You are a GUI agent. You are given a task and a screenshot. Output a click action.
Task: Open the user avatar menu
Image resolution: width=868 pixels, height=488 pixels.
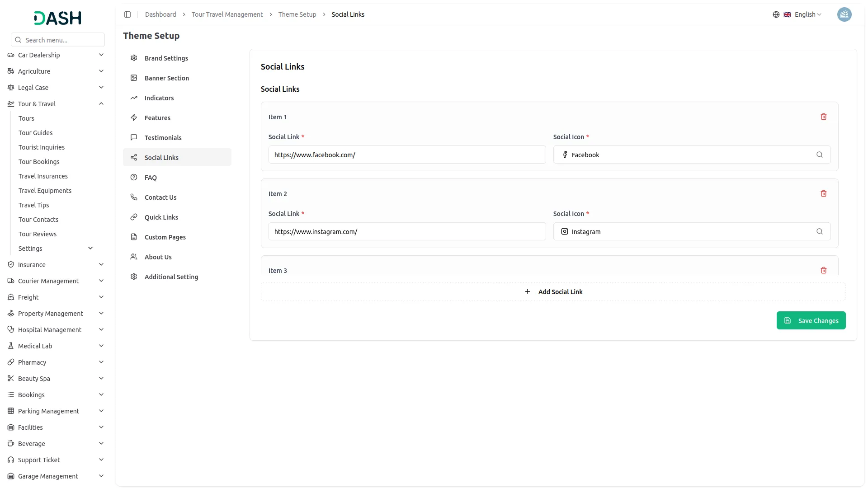844,14
